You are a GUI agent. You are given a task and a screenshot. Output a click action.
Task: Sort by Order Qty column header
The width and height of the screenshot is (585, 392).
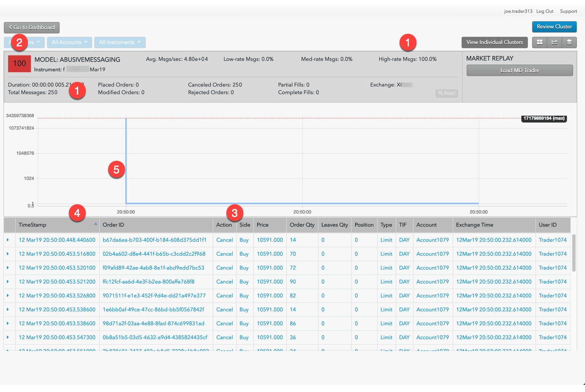pos(302,225)
